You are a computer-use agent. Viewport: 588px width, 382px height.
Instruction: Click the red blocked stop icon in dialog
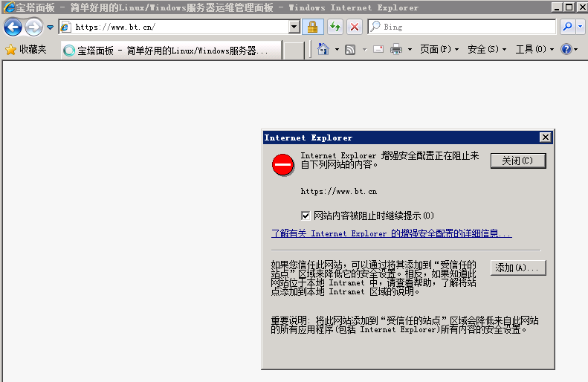tap(282, 164)
